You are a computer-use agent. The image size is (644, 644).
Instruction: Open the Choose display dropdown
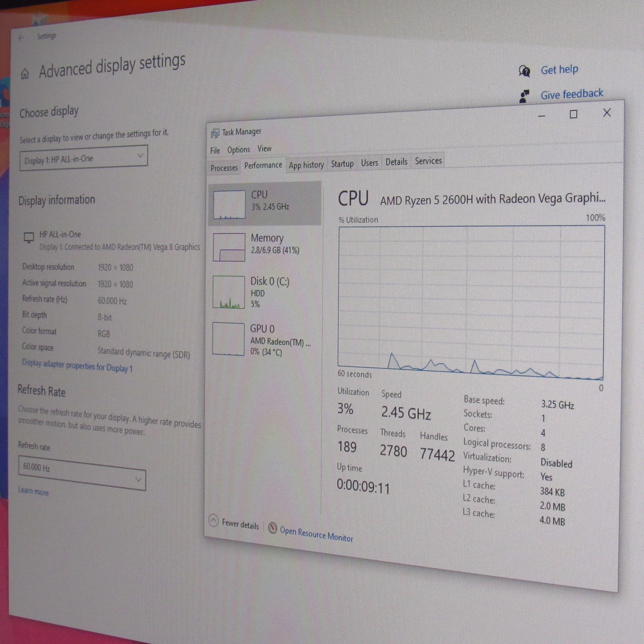(83, 158)
